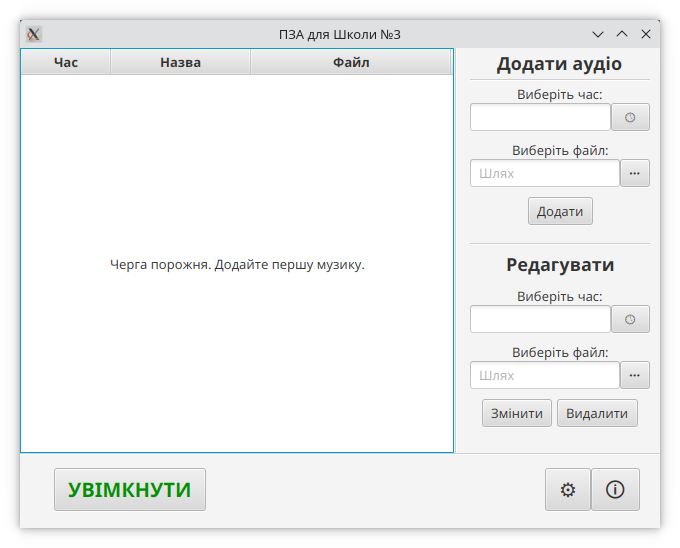Focus the time field in Редагувати section
680x548 pixels.
(540, 320)
